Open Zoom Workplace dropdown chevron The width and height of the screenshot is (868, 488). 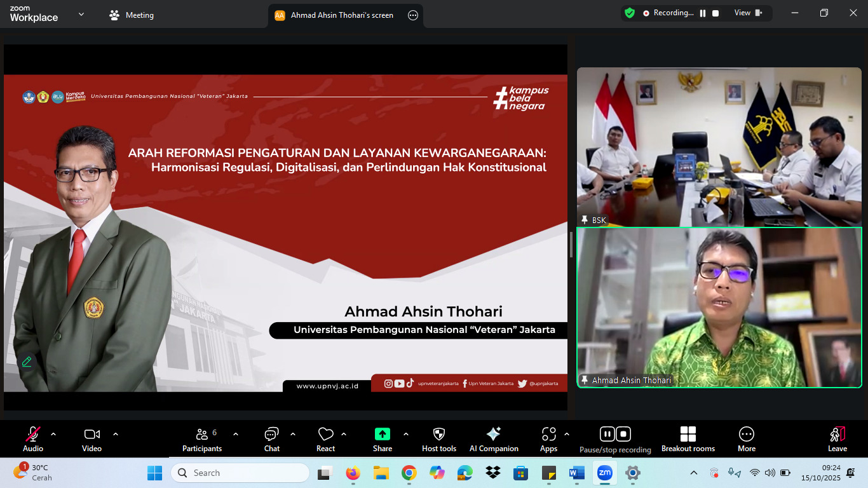81,14
